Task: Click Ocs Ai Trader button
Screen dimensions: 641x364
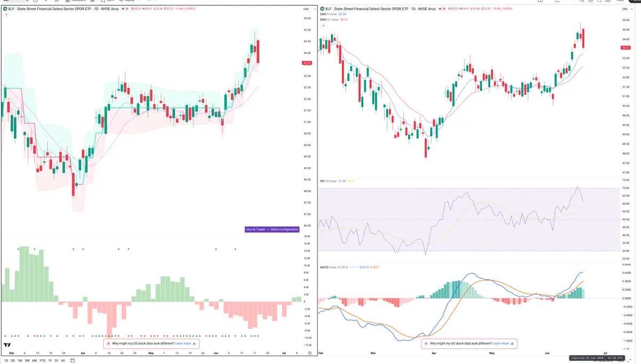Action: (256, 230)
